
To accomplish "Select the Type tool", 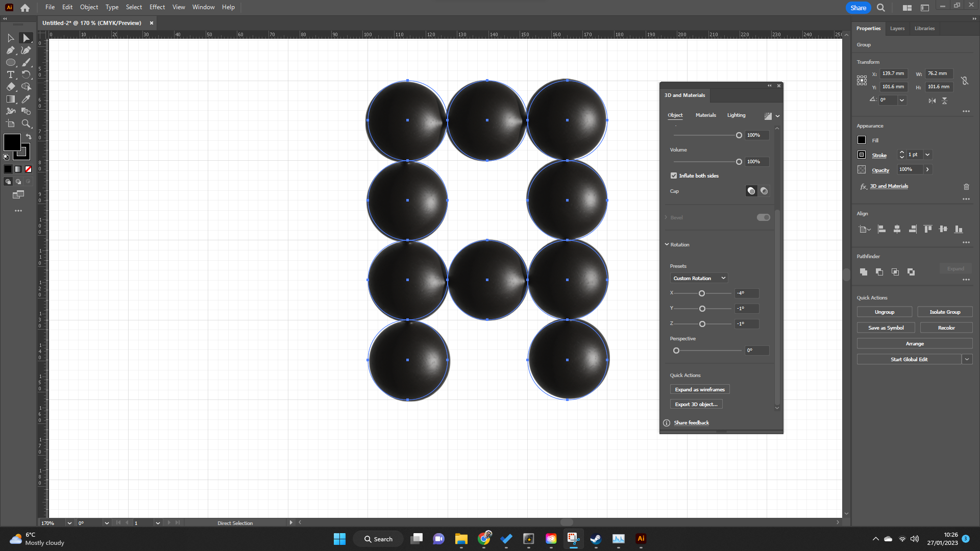I will click(x=10, y=74).
